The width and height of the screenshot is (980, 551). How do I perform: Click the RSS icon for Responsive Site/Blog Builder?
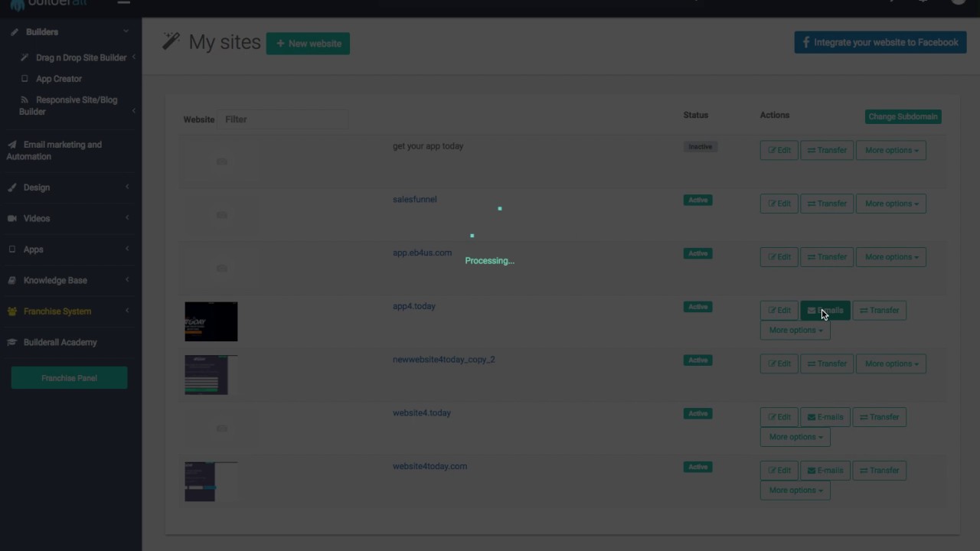click(x=24, y=100)
